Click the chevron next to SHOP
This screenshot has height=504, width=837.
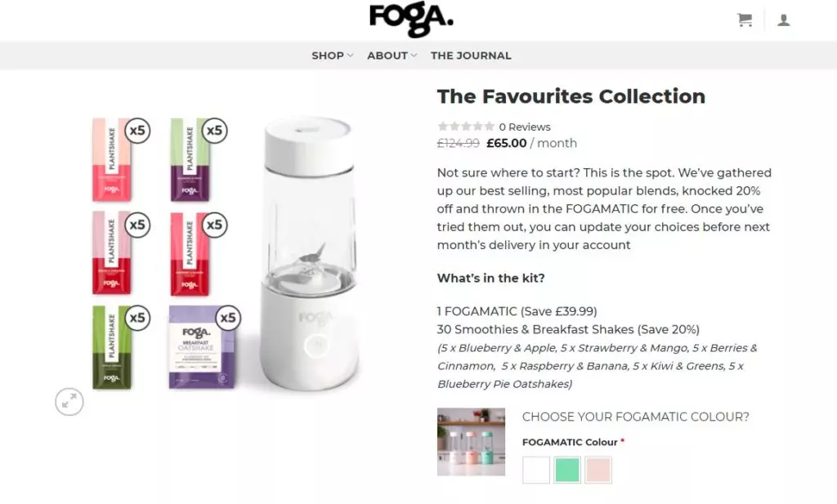click(x=350, y=56)
